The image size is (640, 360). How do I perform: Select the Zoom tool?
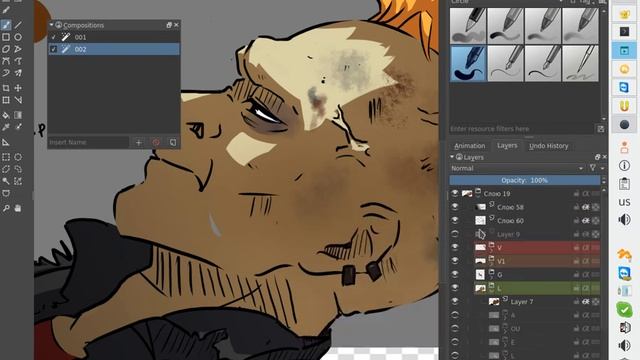click(x=6, y=208)
